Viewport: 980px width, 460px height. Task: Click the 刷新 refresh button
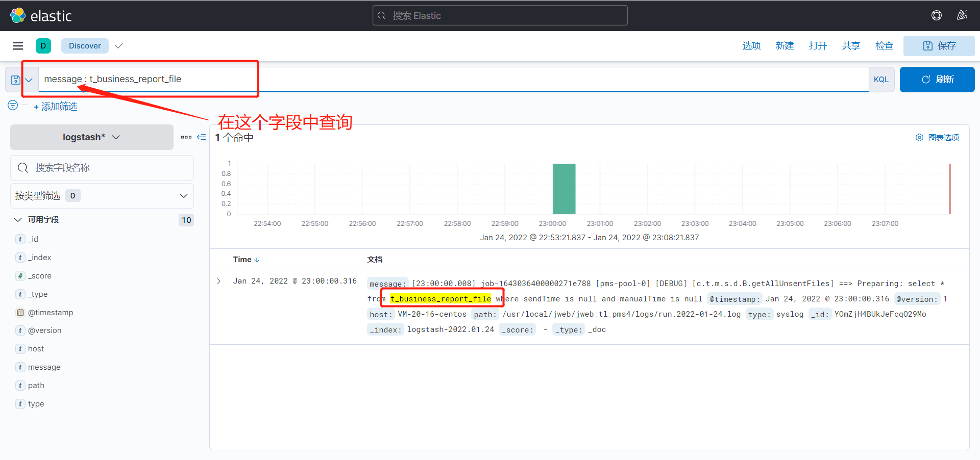click(937, 80)
